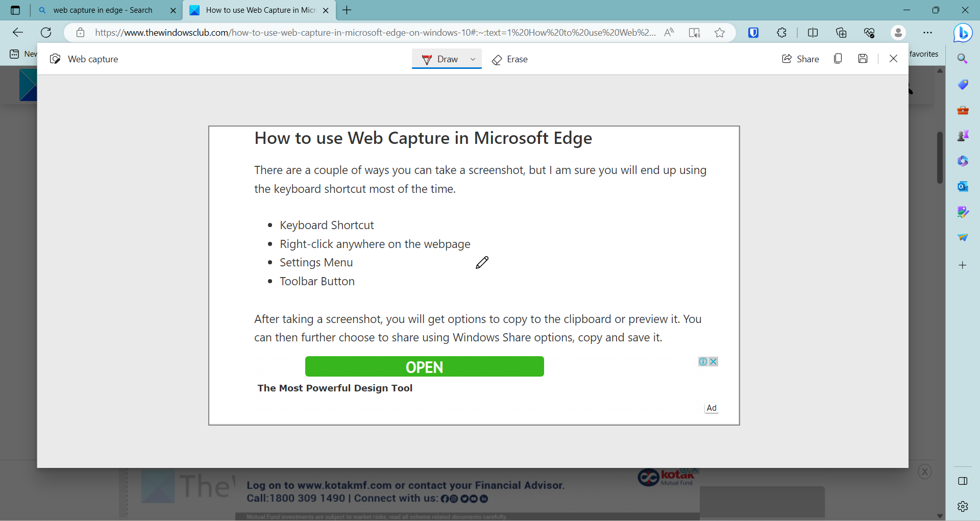Click the page vertical scrollbar thumb
The width and height of the screenshot is (980, 521).
(940, 157)
